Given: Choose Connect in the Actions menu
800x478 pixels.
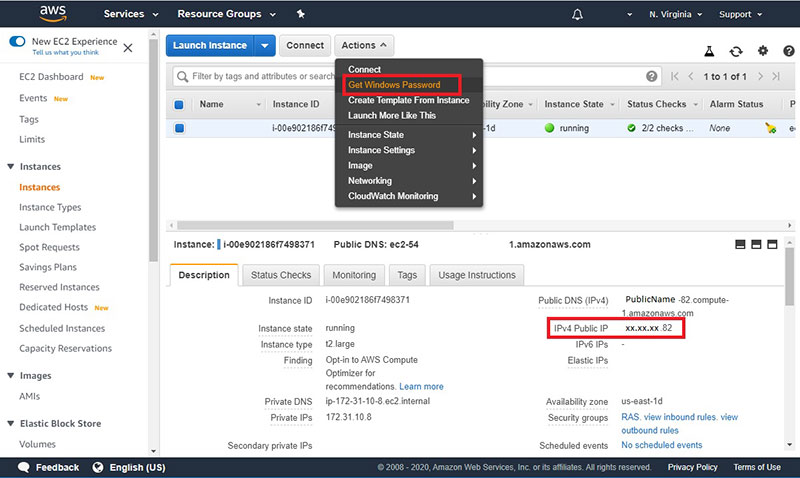Looking at the screenshot, I should pos(364,69).
